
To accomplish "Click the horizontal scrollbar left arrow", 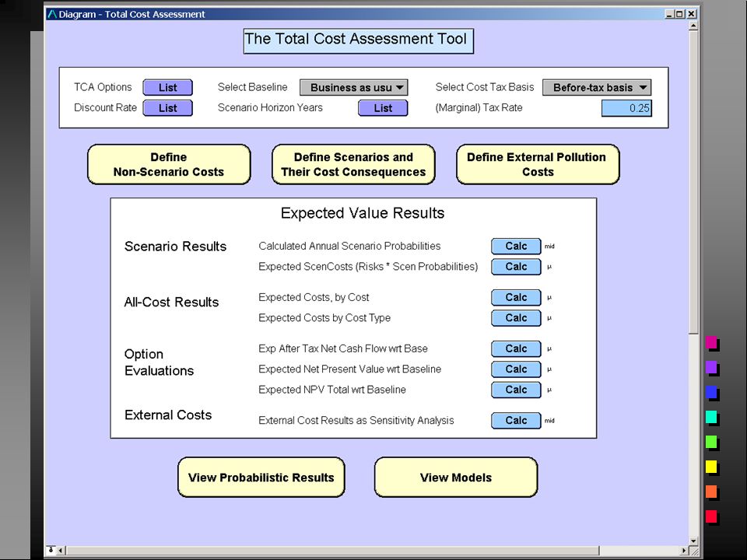I will point(61,551).
